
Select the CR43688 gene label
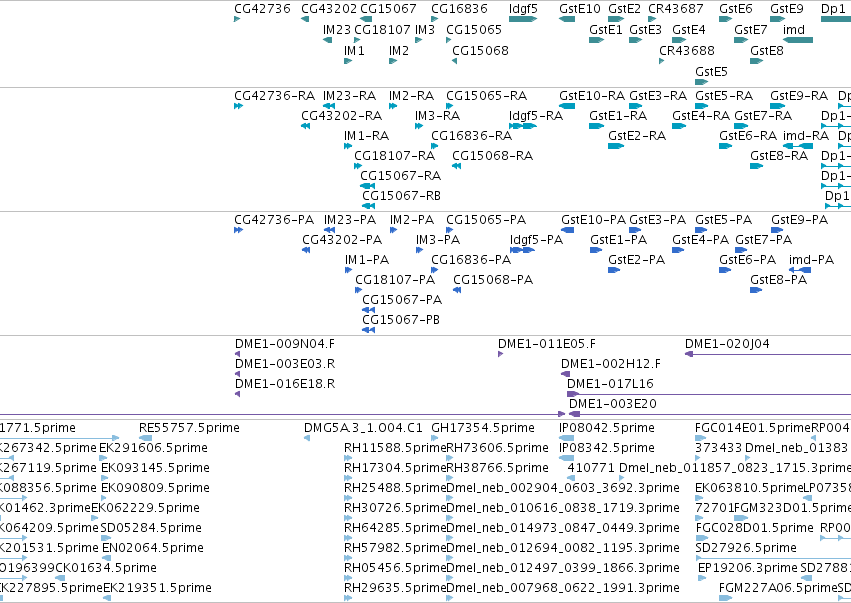tap(687, 50)
